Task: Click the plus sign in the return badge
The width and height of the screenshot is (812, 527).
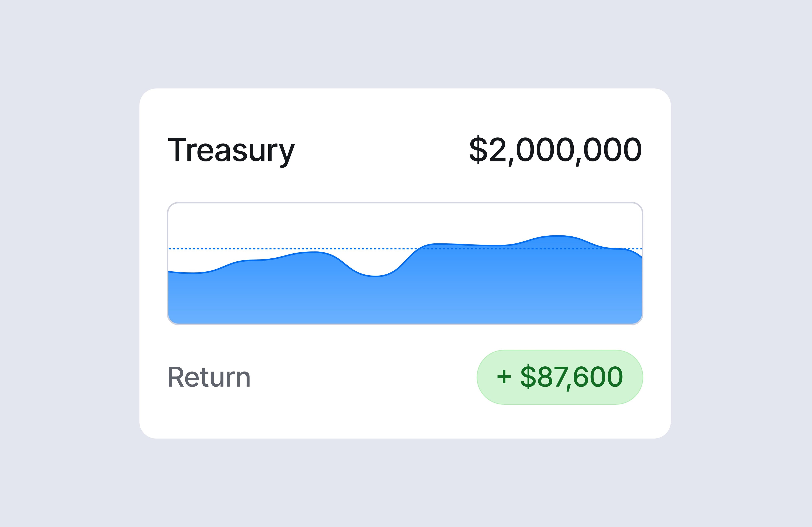Action: [504, 377]
